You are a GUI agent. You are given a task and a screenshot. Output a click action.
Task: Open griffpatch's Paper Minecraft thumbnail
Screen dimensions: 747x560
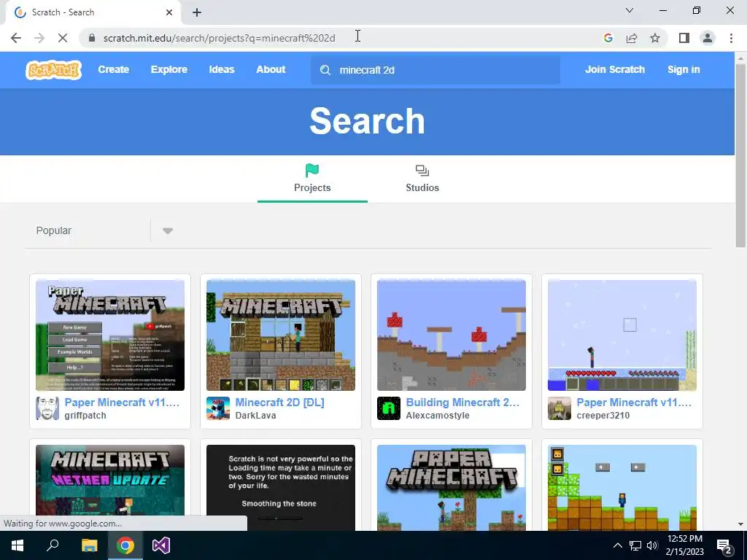click(x=110, y=335)
